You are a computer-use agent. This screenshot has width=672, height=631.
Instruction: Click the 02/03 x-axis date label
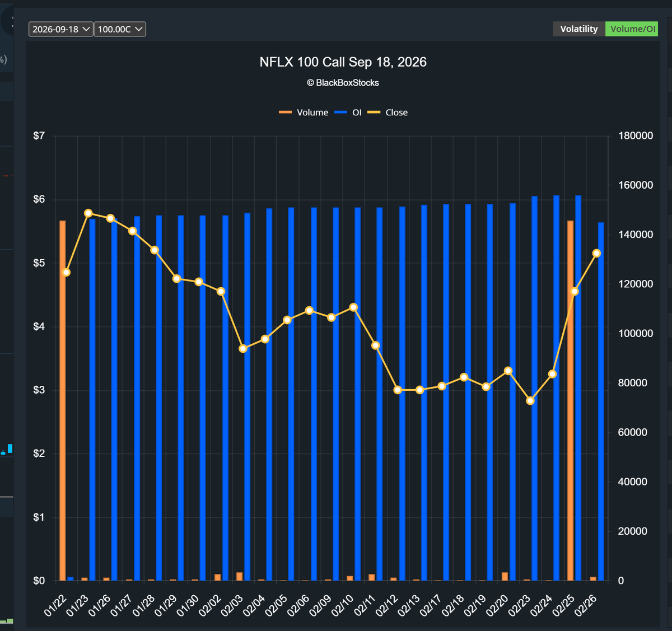point(231,605)
